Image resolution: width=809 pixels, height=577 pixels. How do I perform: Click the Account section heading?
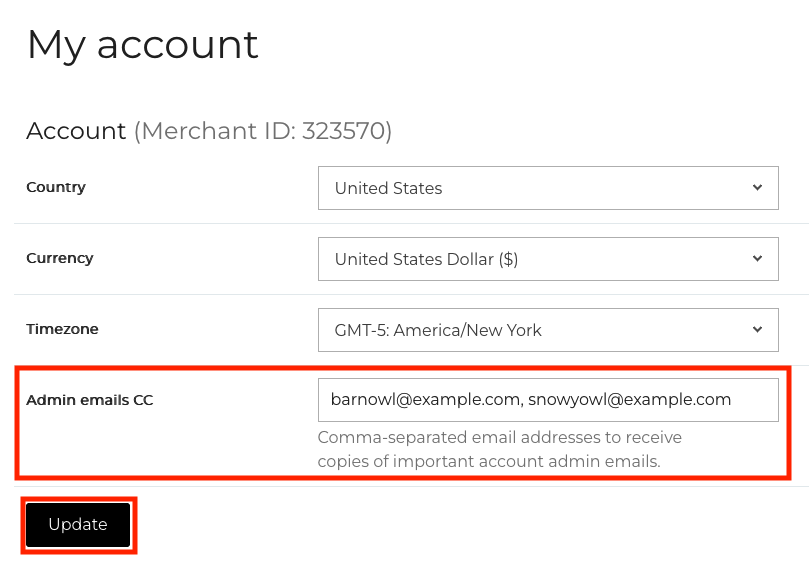(76, 131)
